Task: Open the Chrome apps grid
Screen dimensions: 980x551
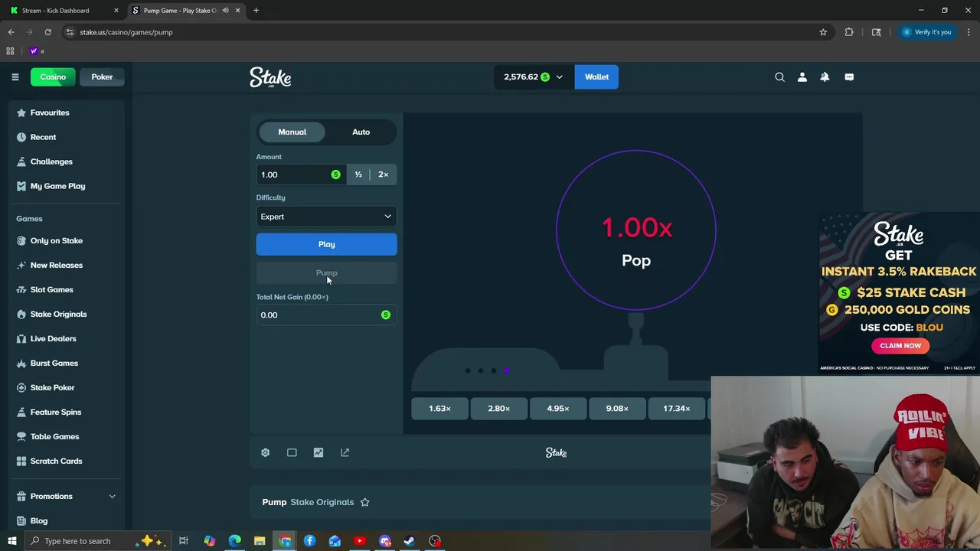Action: tap(10, 51)
